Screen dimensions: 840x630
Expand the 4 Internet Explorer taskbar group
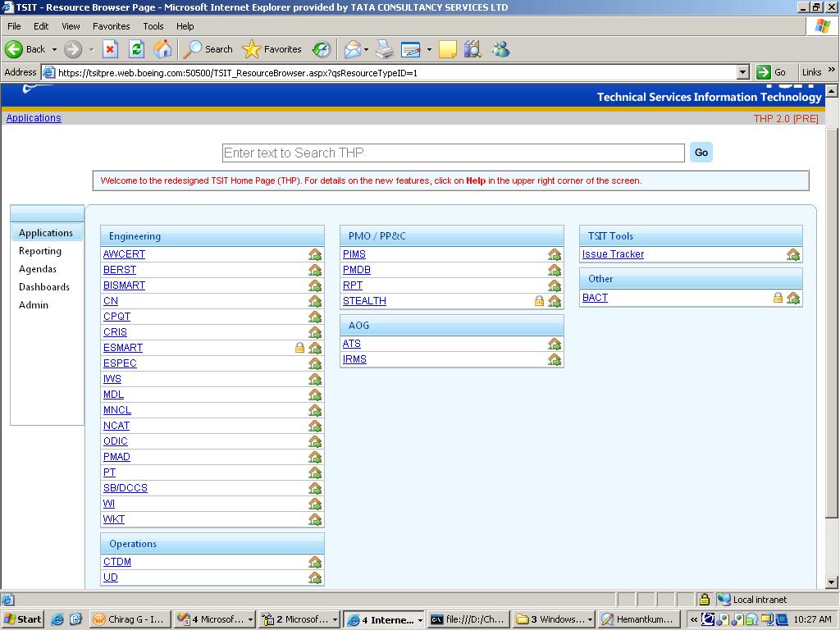pos(420,620)
